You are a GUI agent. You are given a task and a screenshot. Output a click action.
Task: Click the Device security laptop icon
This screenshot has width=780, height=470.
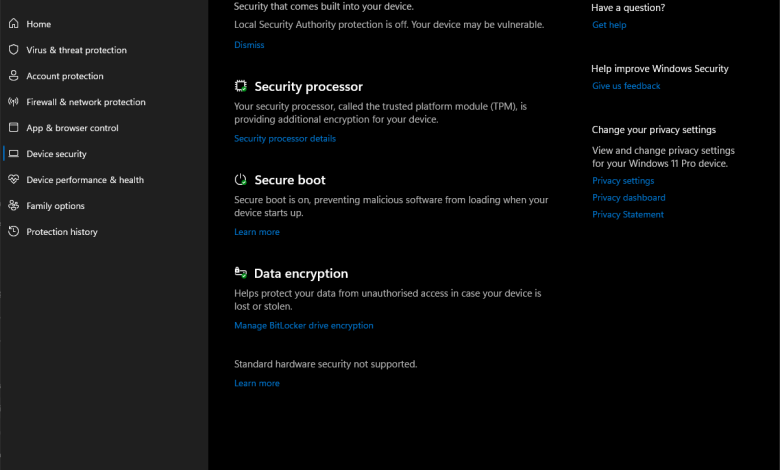tap(14, 154)
